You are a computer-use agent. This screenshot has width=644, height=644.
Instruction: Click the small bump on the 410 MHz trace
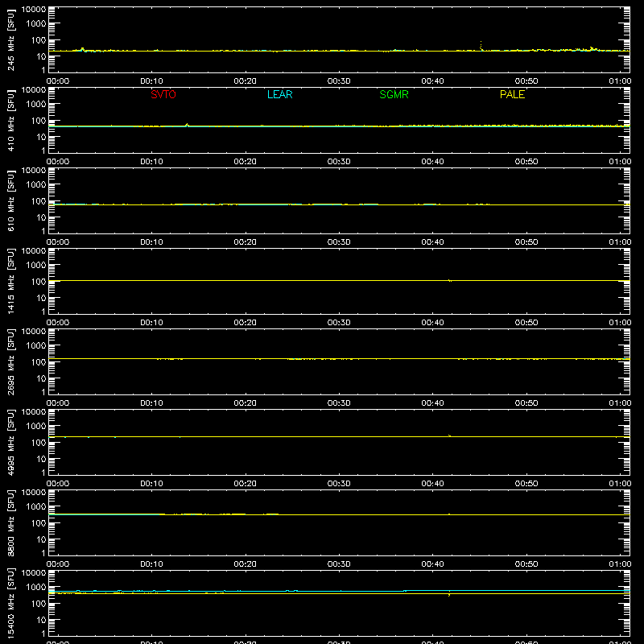point(188,125)
